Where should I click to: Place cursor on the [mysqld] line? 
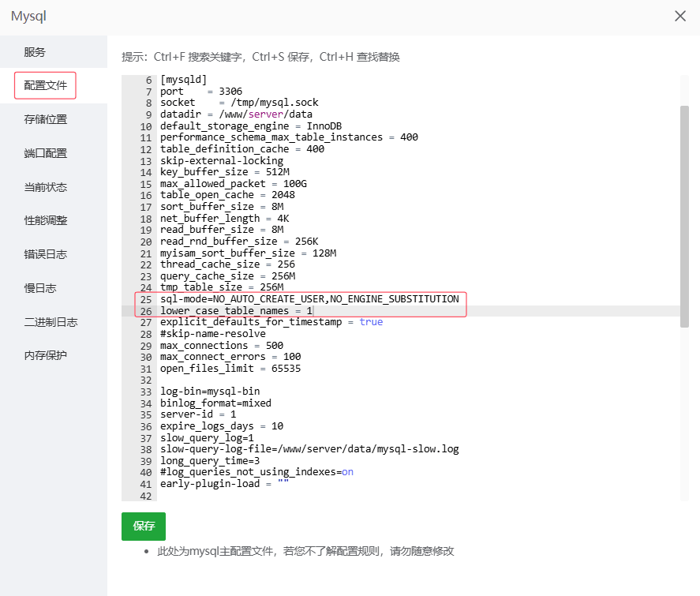(x=183, y=80)
